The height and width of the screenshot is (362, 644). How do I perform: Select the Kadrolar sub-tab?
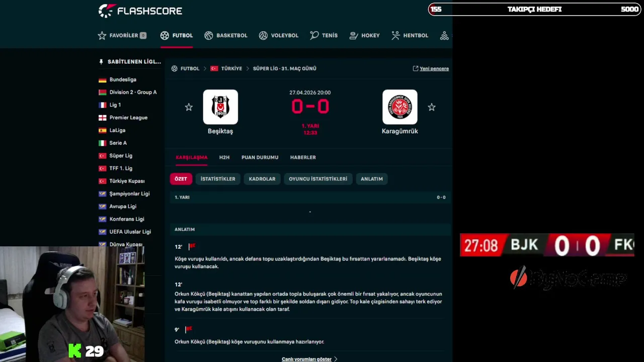pos(262,179)
